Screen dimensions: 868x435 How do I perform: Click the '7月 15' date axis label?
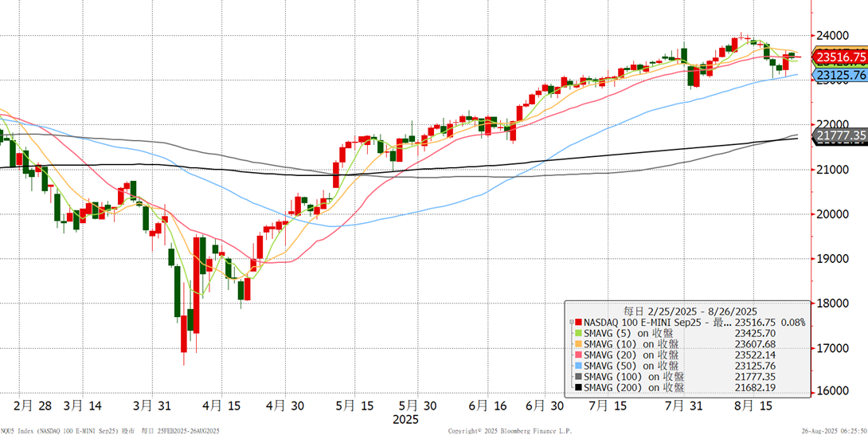[x=608, y=406]
